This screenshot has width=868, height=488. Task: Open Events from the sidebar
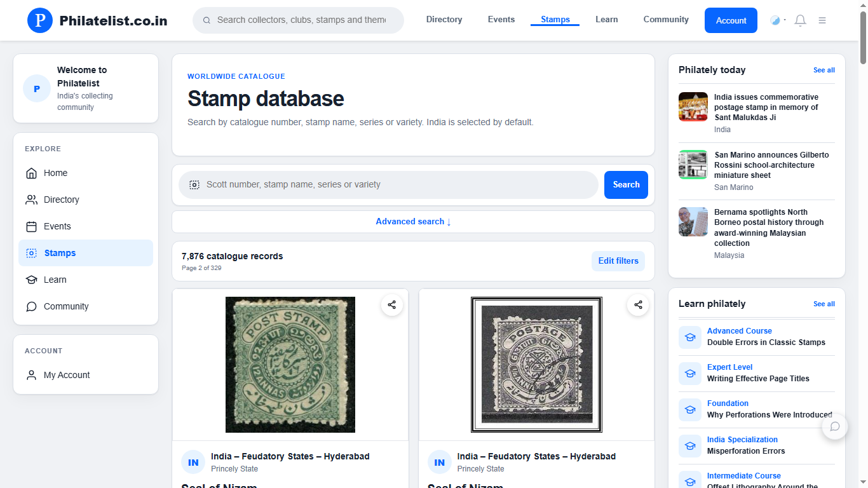(x=86, y=226)
